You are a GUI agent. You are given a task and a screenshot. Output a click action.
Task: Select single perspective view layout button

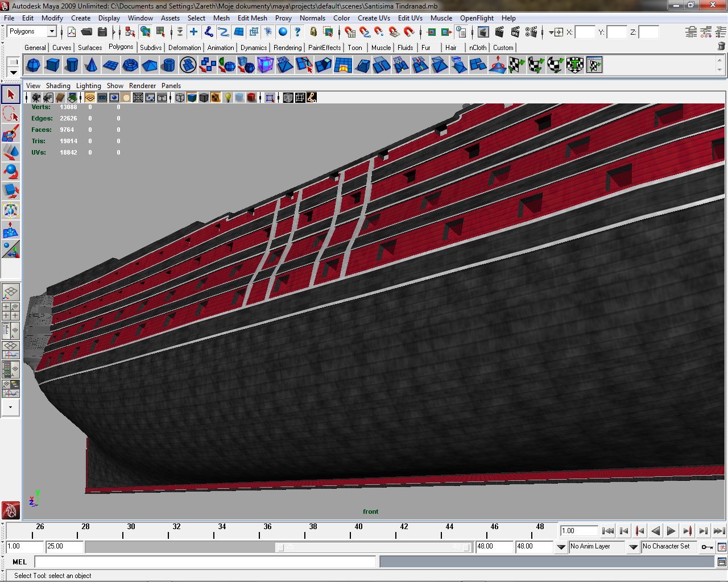(11, 292)
